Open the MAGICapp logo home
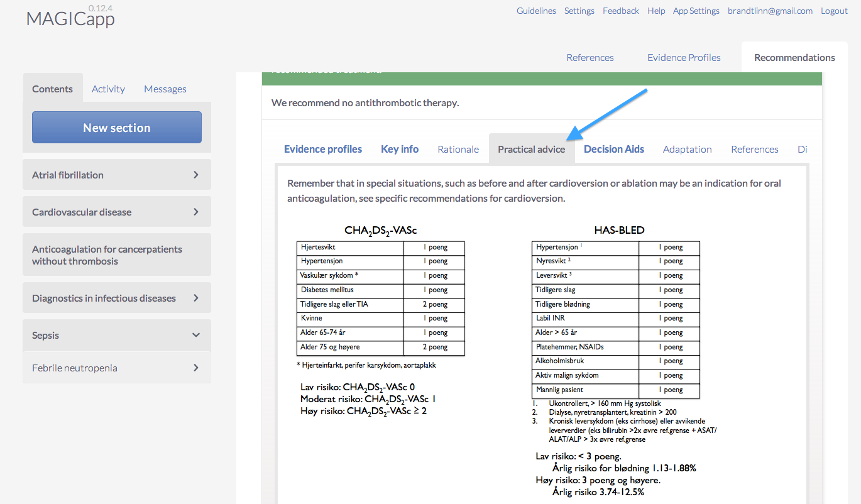This screenshot has height=504, width=861. (x=70, y=18)
